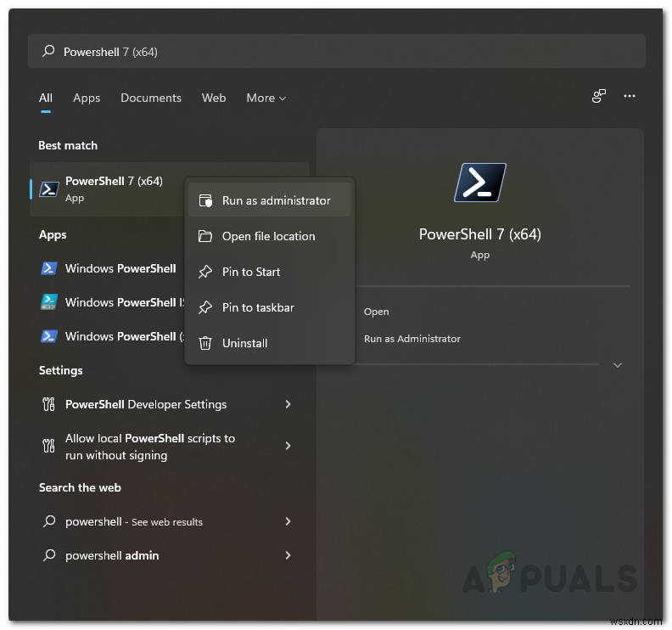Choose Uninstall from context menu
The image size is (672, 630).
pos(270,343)
